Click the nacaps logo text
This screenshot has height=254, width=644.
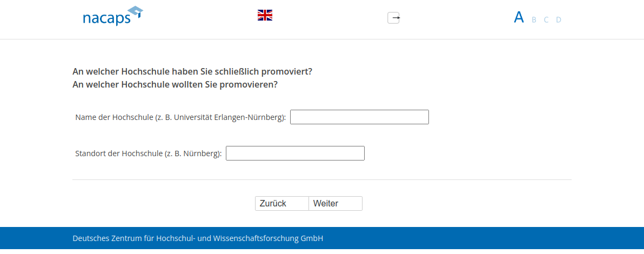(x=106, y=19)
